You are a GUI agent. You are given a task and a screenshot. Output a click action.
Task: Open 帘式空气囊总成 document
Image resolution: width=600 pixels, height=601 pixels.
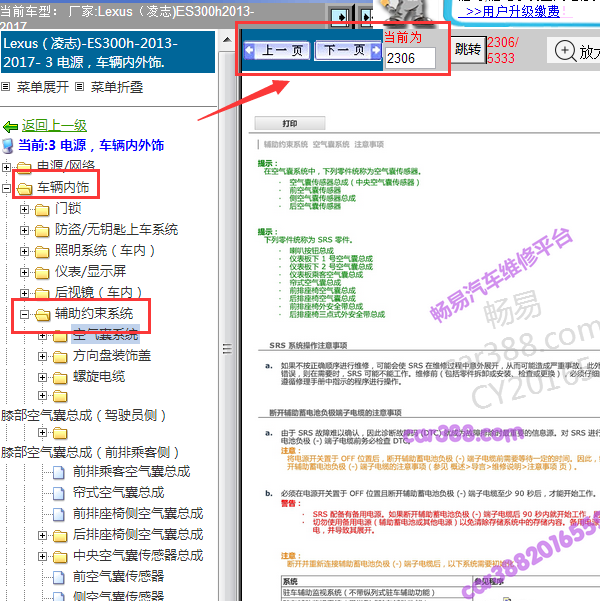(x=118, y=493)
